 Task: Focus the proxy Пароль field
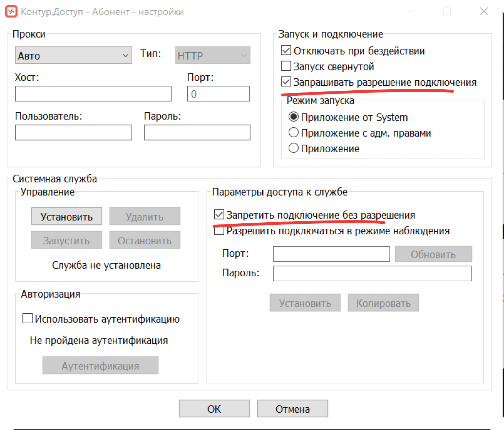(x=197, y=132)
